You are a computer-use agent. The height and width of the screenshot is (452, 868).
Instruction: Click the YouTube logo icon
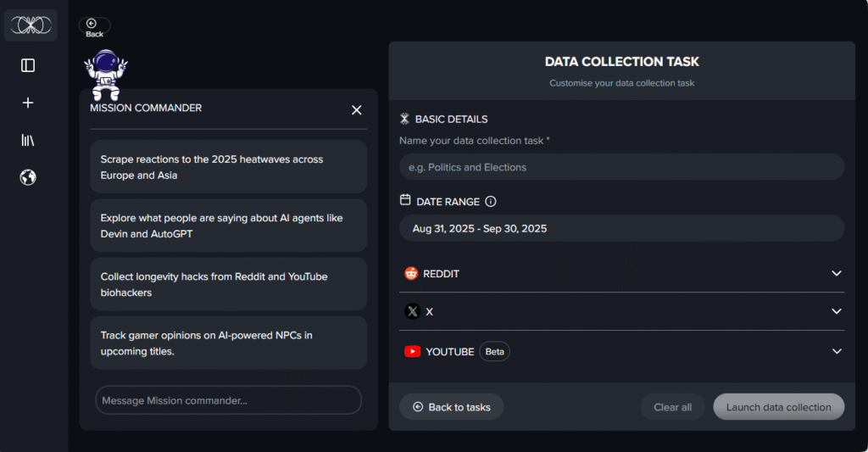pyautogui.click(x=412, y=351)
